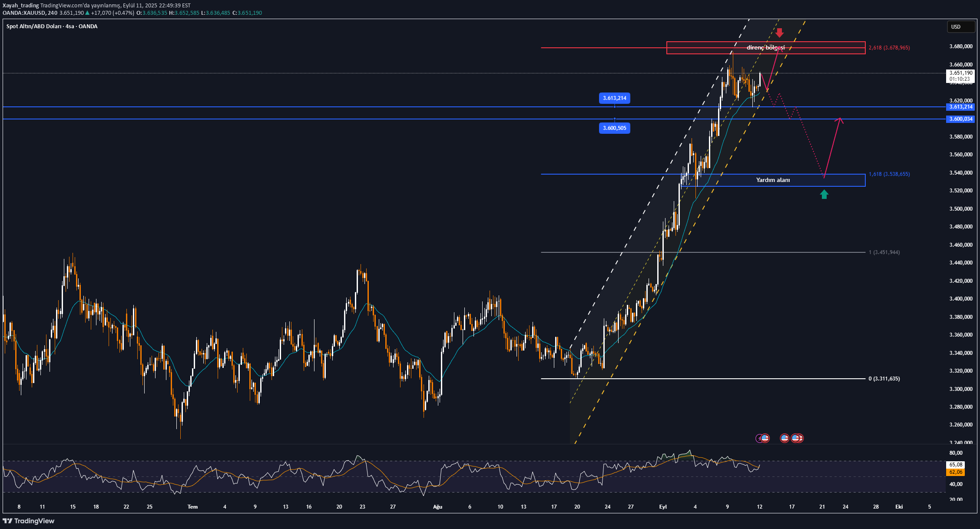Click the orange 62,06 RSI average tag
Viewport: 980px width, 529px height.
click(956, 472)
